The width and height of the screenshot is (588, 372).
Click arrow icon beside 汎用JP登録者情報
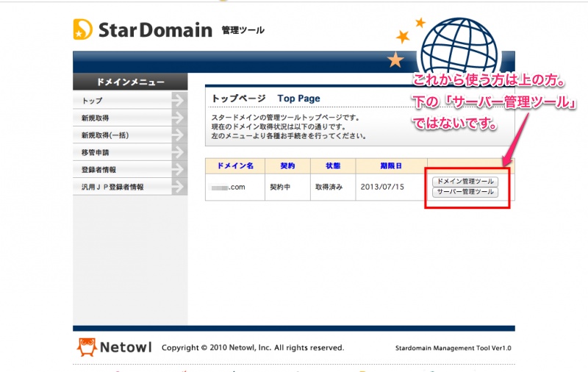pos(179,187)
